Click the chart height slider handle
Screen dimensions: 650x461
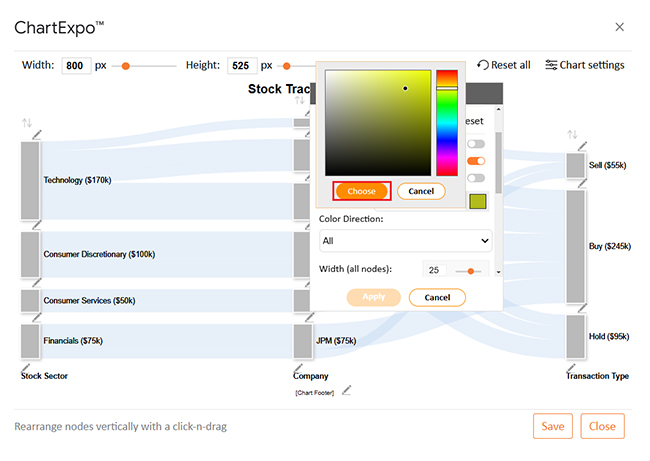click(x=286, y=66)
